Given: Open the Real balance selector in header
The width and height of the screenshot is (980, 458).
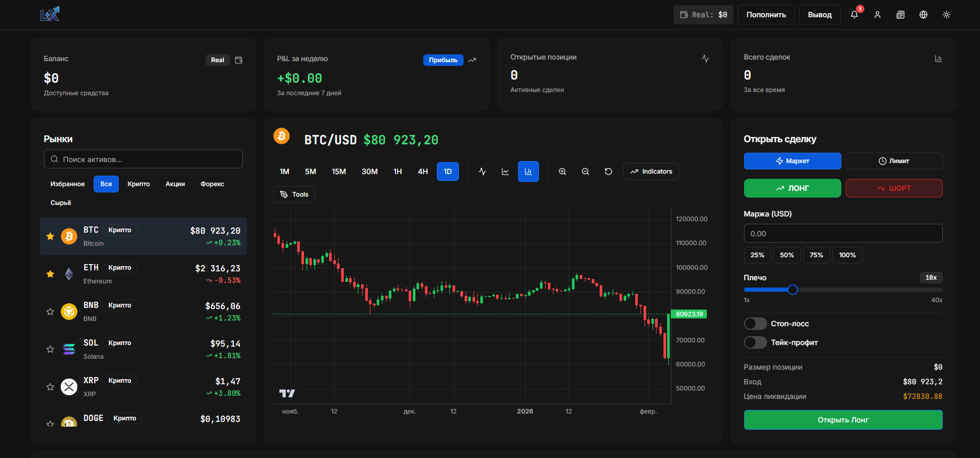Looking at the screenshot, I should point(703,15).
